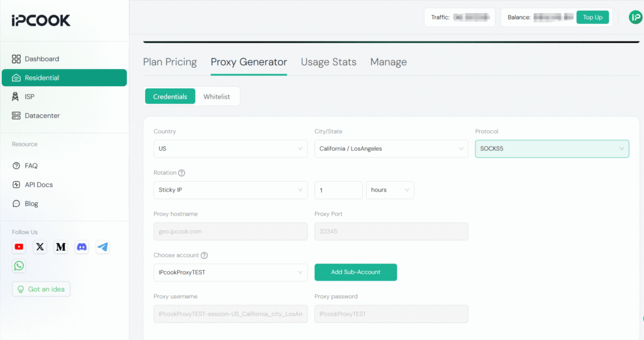Viewport: 644px width, 340px height.
Task: Click the Medium icon in sidebar
Action: tap(61, 247)
